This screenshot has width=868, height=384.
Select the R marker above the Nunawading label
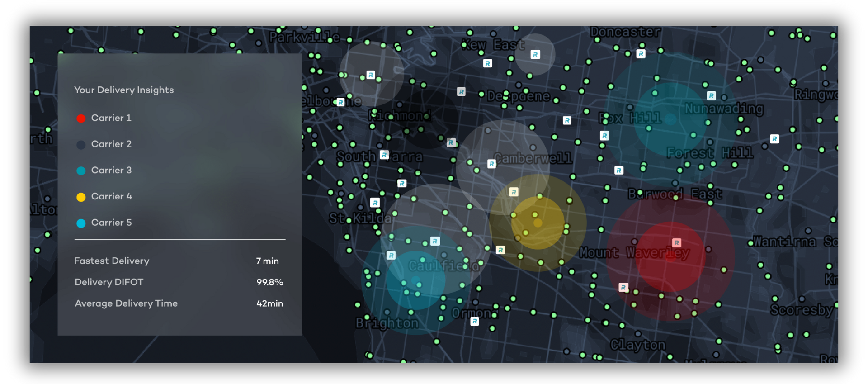(x=711, y=96)
